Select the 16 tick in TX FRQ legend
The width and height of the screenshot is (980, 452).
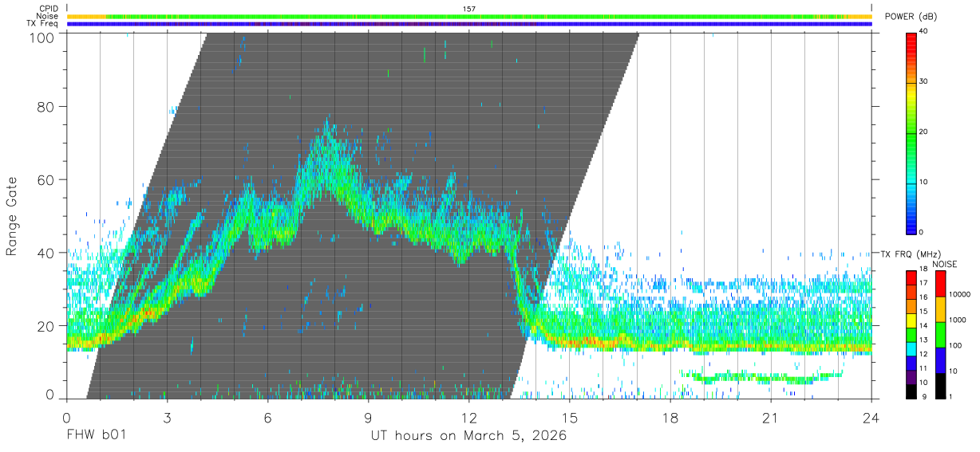pos(923,298)
